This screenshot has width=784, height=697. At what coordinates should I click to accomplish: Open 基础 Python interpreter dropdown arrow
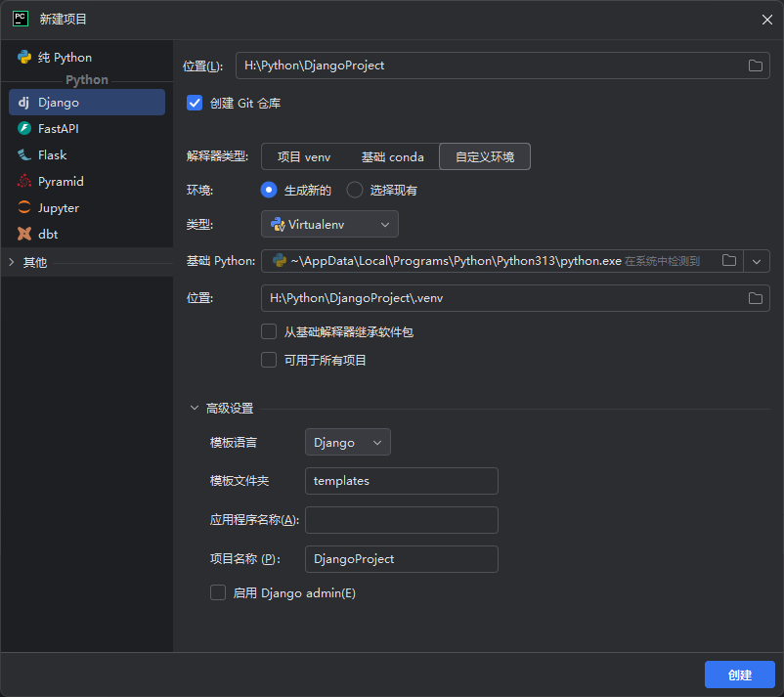[x=757, y=261]
